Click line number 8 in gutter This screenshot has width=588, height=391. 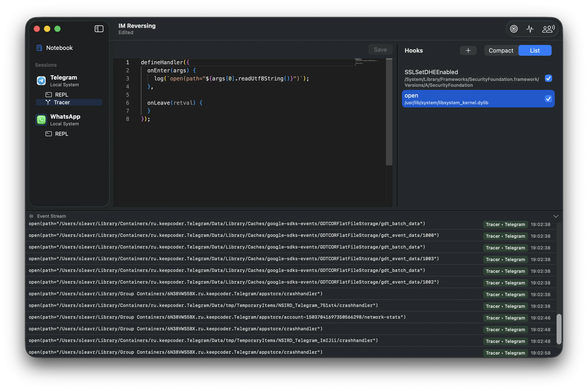tap(127, 119)
